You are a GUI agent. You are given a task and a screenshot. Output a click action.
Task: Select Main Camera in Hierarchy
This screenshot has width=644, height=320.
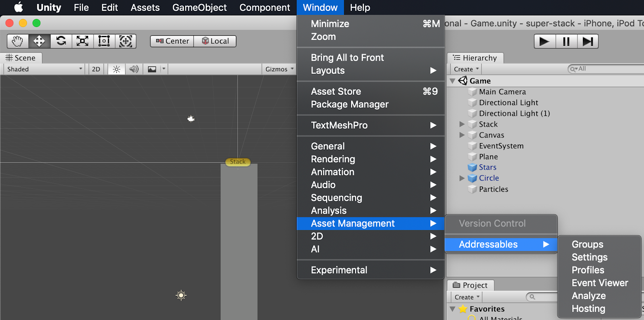(x=502, y=92)
